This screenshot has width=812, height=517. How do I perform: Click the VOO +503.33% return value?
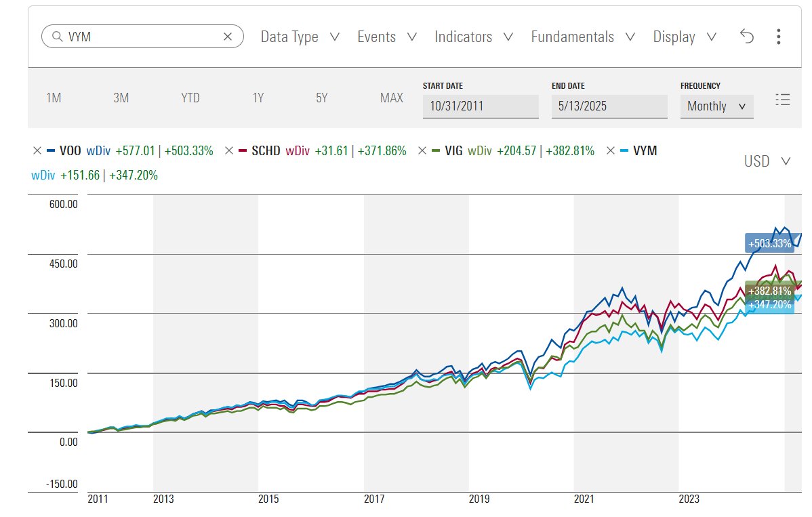pos(188,150)
